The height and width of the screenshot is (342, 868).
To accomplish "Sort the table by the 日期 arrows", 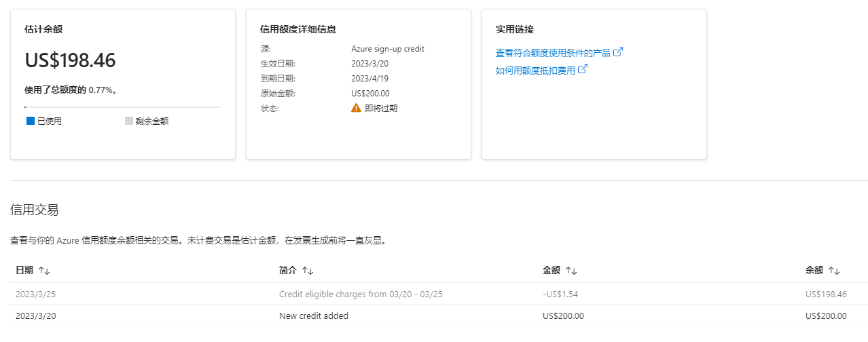I will [44, 271].
